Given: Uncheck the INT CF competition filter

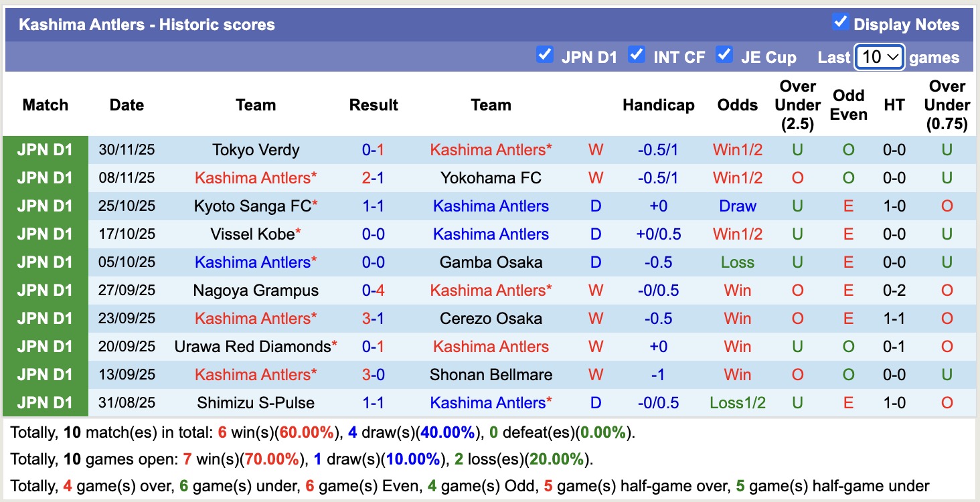Looking at the screenshot, I should pos(636,56).
